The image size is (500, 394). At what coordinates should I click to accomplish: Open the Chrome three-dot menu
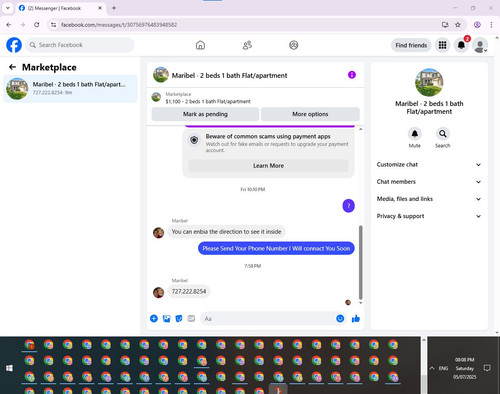pos(491,25)
